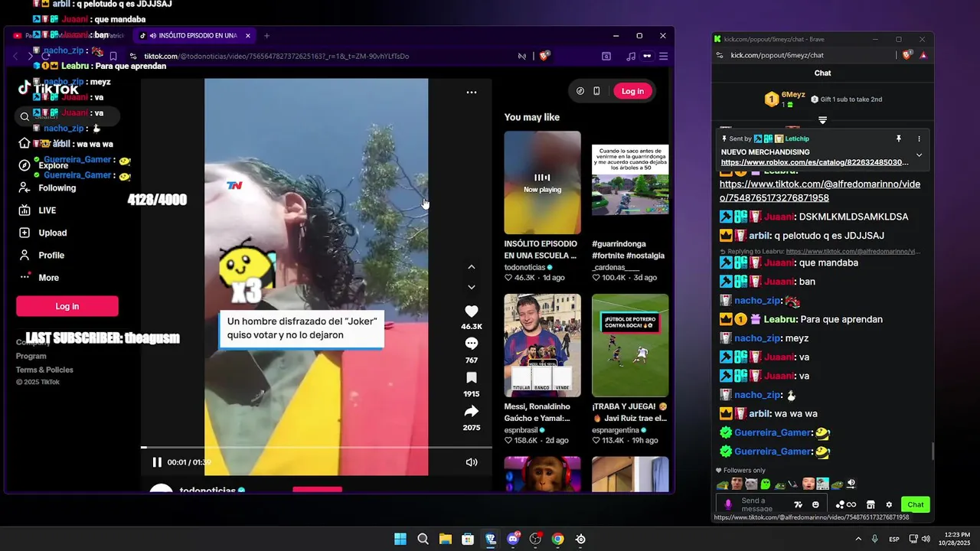The width and height of the screenshot is (980, 551).
Task: Open the emoji picker in chat input
Action: tap(815, 504)
